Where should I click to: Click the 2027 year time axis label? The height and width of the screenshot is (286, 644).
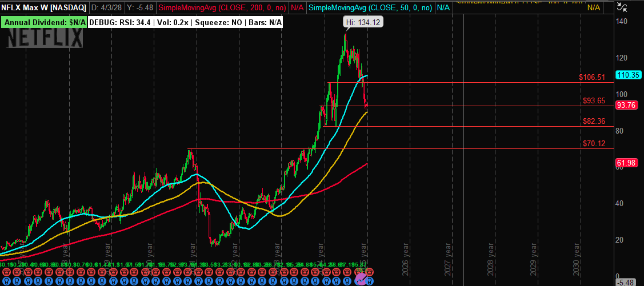tap(448, 259)
